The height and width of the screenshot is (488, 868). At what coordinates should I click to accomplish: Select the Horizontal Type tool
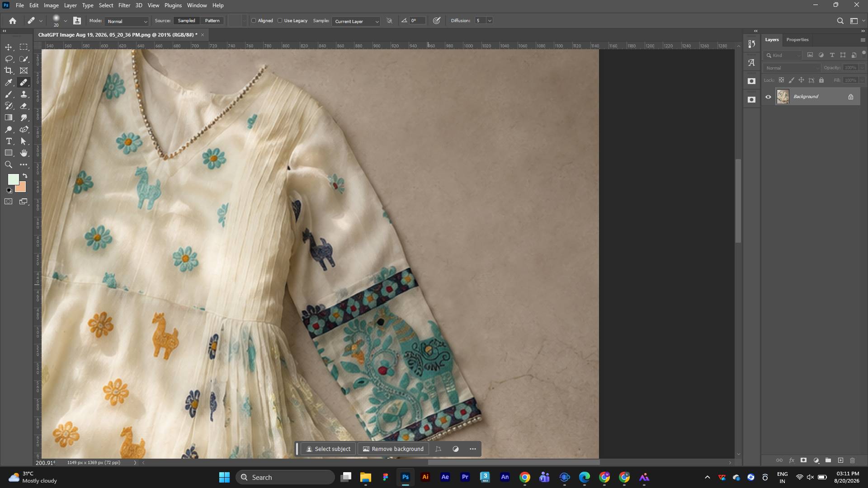coord(9,141)
